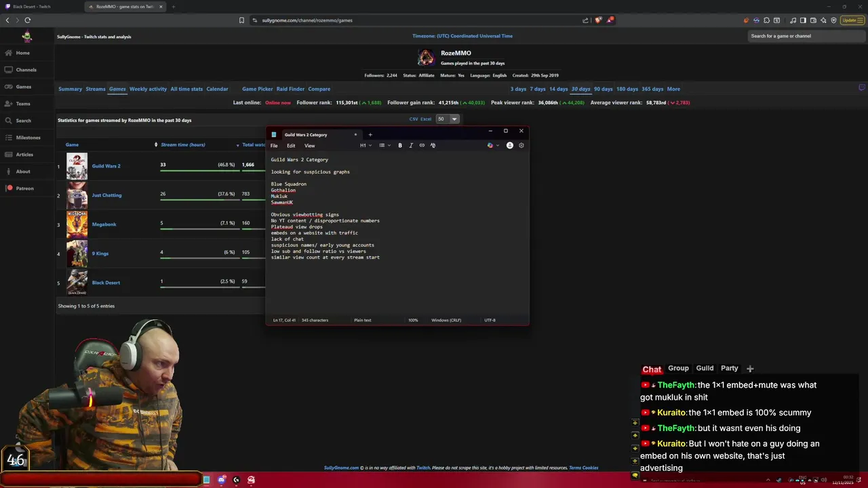Screen dimensions: 868x488
Task: Switch to the Calendar tab
Action: point(217,89)
